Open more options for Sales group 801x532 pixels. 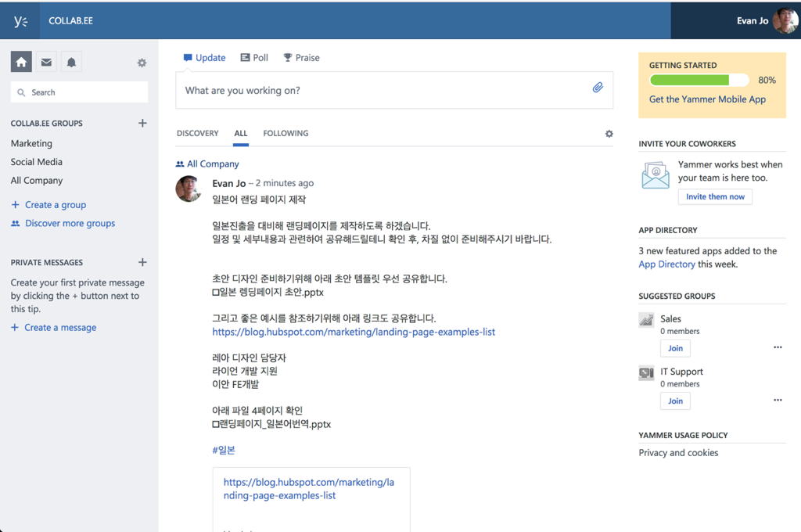(x=778, y=347)
